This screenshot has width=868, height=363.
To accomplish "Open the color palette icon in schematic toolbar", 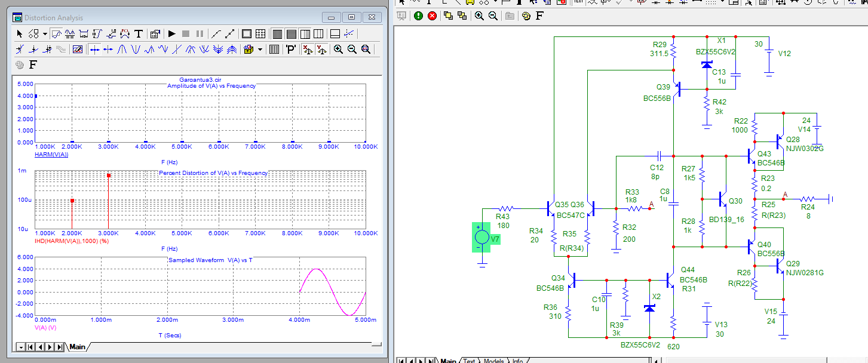I will (x=526, y=16).
